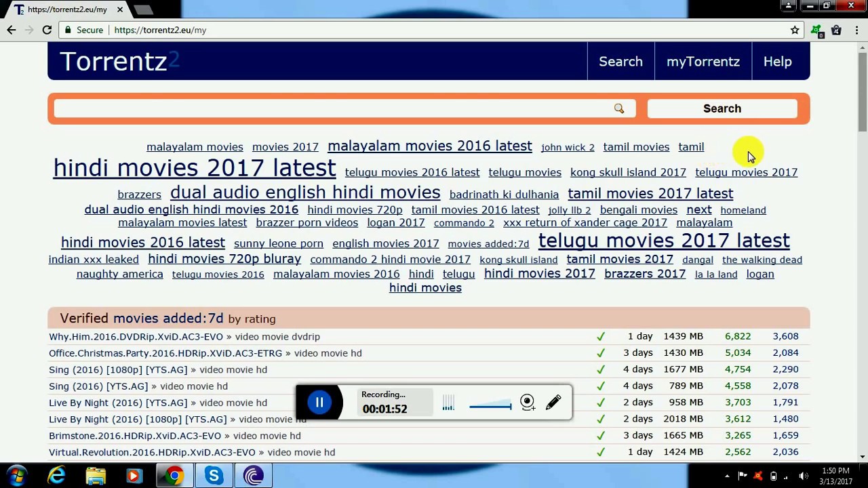
Task: Open Office.Christmas.Party.2016.HDRip torrent
Action: point(165,353)
